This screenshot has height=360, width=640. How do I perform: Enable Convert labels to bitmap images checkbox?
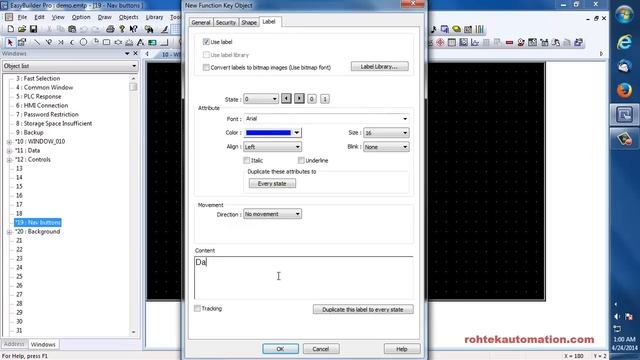click(206, 67)
